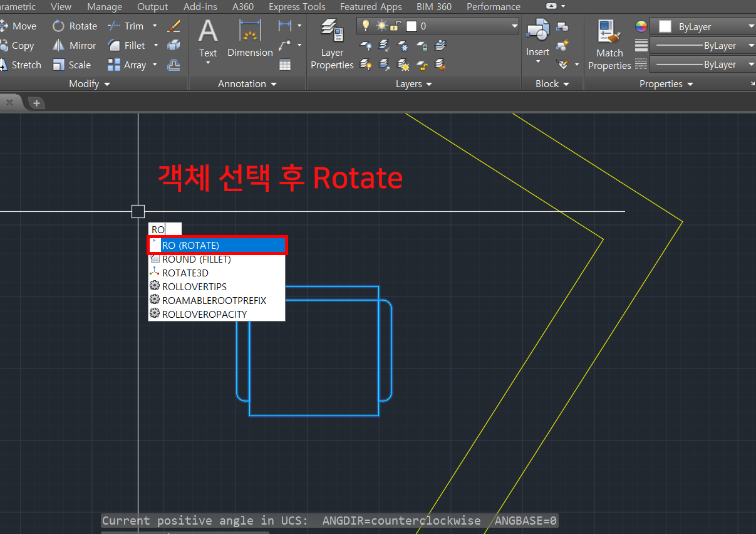Toggle layer 0 freeze sun icon
Image resolution: width=756 pixels, height=534 pixels.
tap(381, 26)
